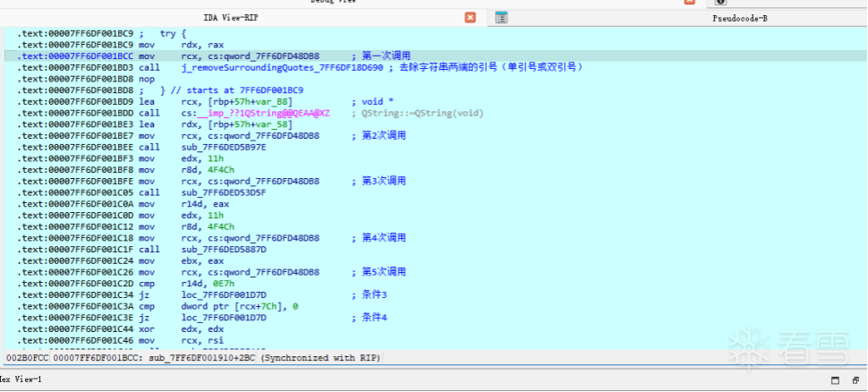
Task: Click address .text:00007FF6DF001C3E of second jz line
Action: coord(75,317)
